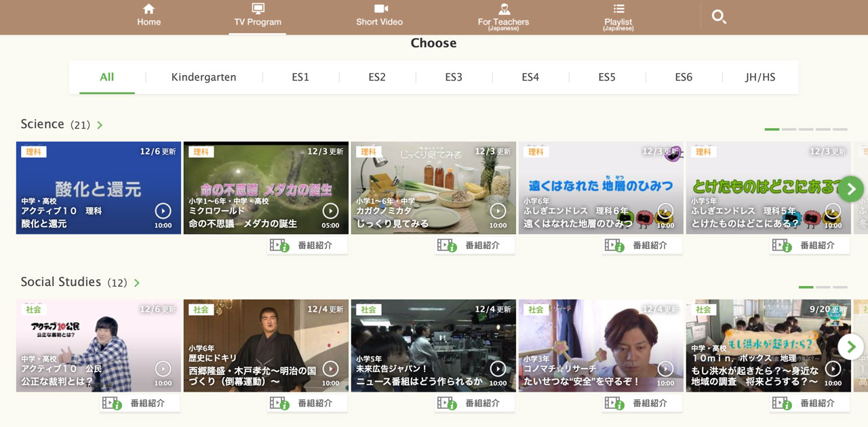Click 番組紹介 under ミクロワールド card
This screenshot has width=868, height=427.
(x=307, y=245)
